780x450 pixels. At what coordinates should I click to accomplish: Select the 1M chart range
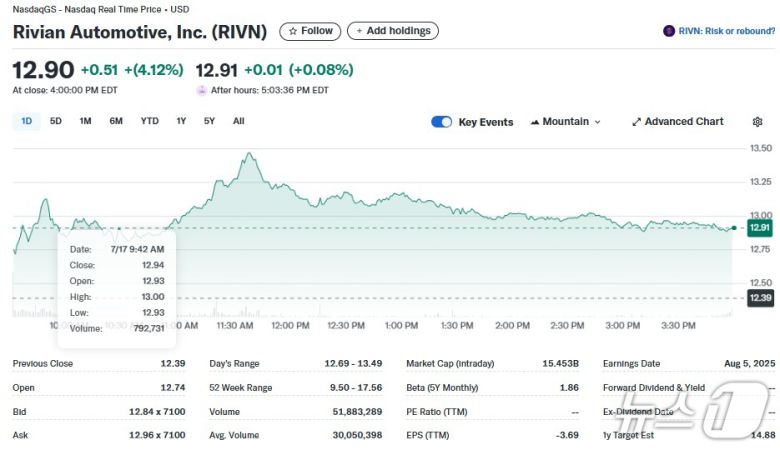pos(85,121)
